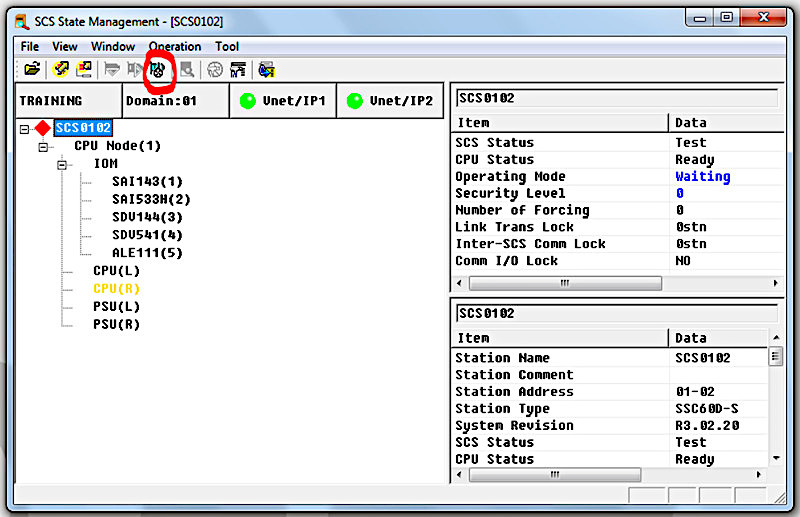Click the Inter-SCS Comm Lock row label

pos(531,244)
